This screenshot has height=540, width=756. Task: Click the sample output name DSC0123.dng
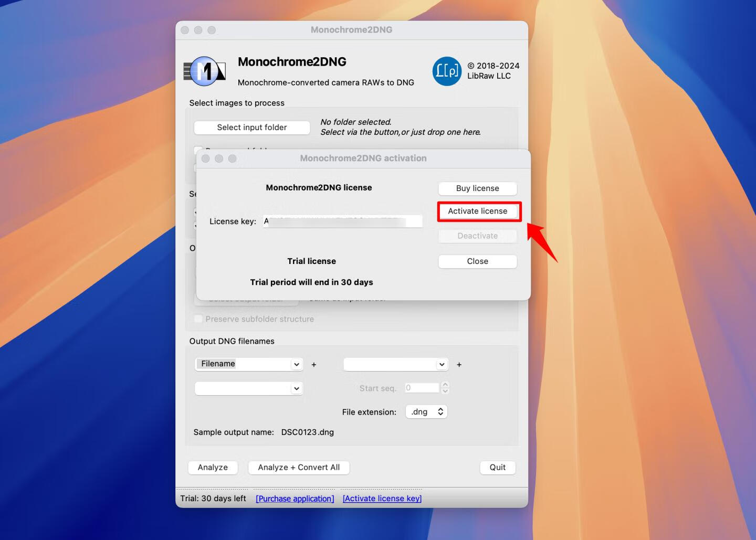click(x=308, y=432)
